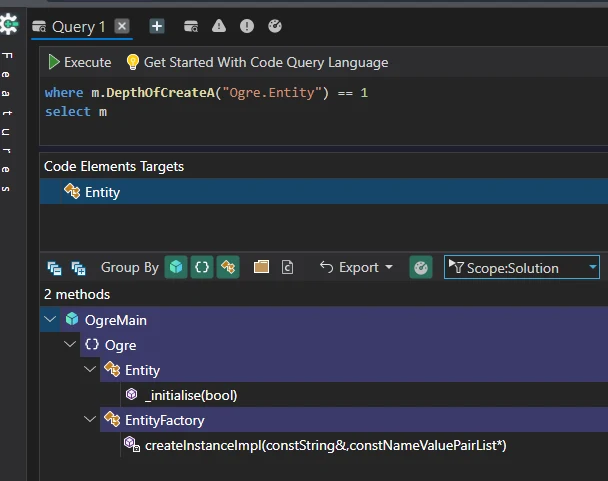The width and height of the screenshot is (608, 481).
Task: Expand all result nodes icon
Action: (78, 268)
